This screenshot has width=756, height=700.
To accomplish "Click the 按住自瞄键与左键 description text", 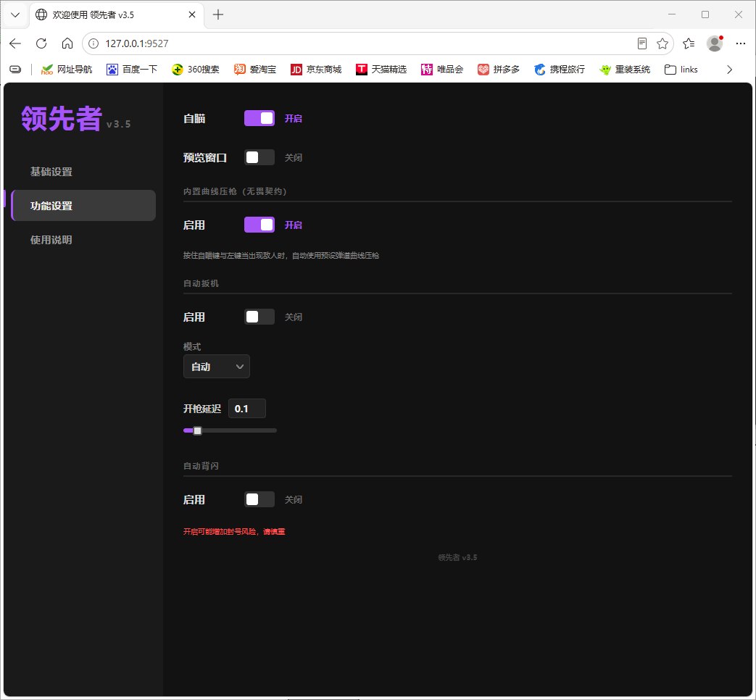I will [281, 256].
